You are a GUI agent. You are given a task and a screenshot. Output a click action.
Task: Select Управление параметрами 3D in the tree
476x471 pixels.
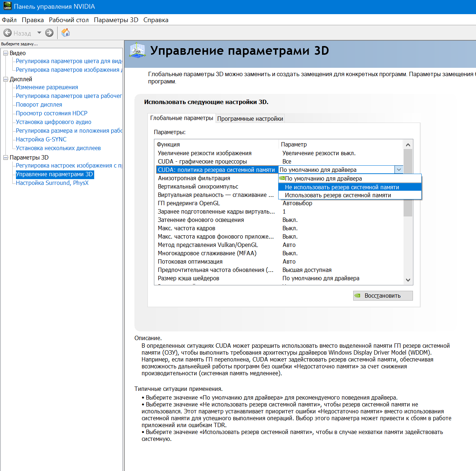coord(54,174)
